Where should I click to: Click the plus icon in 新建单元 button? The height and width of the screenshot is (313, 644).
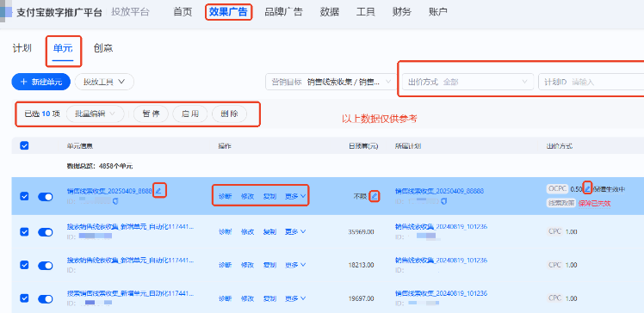tap(24, 82)
